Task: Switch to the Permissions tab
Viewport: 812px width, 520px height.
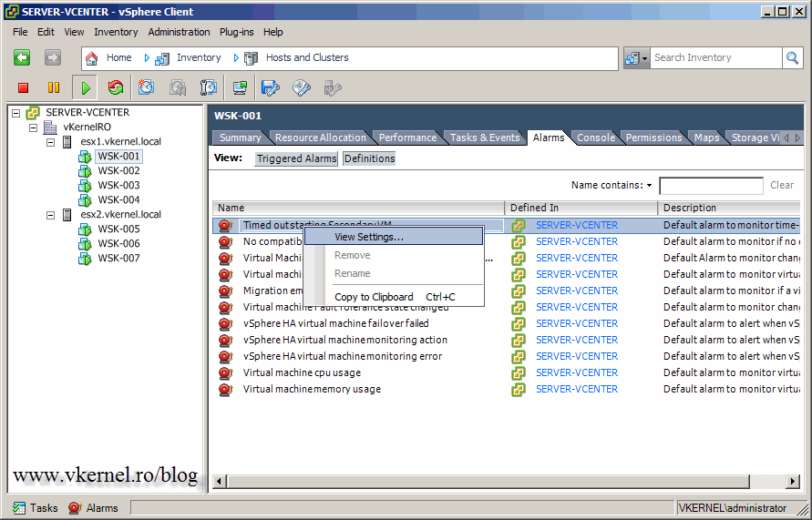Action: click(x=653, y=138)
